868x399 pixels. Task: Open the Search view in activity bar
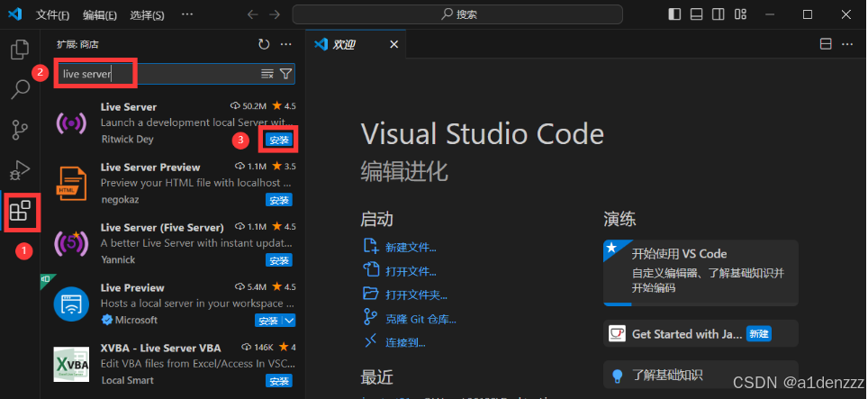click(x=20, y=89)
